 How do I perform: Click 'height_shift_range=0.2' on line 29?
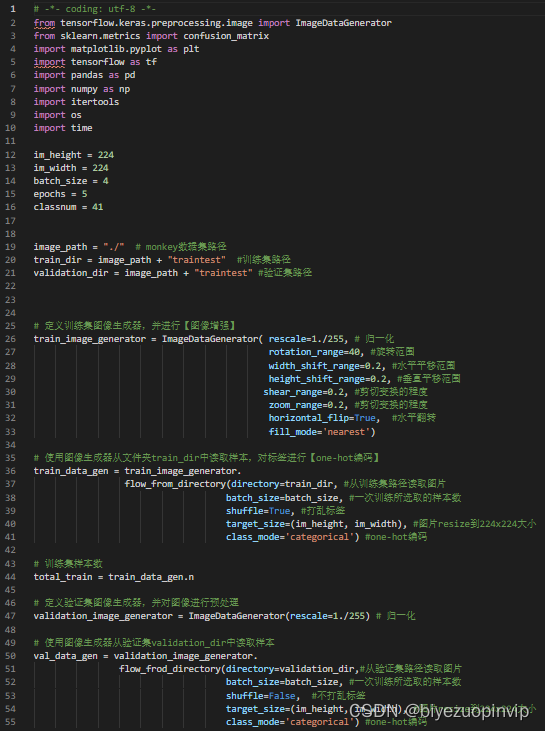coord(328,379)
